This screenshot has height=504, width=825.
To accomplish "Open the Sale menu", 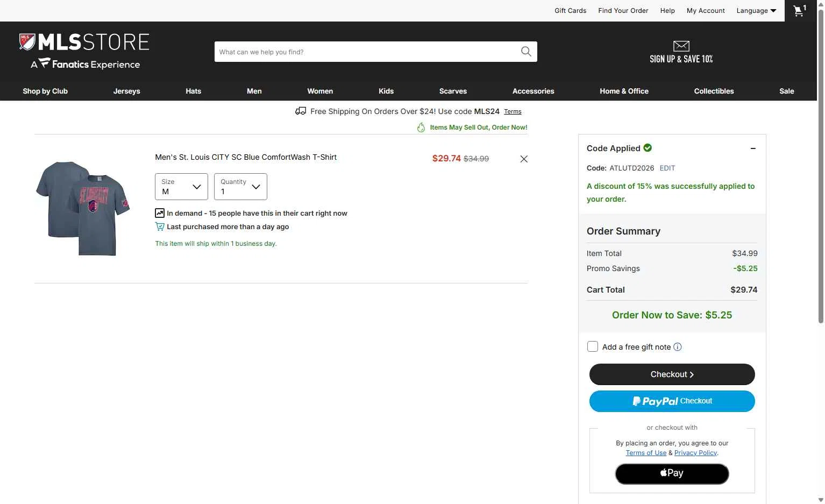I will click(x=787, y=91).
